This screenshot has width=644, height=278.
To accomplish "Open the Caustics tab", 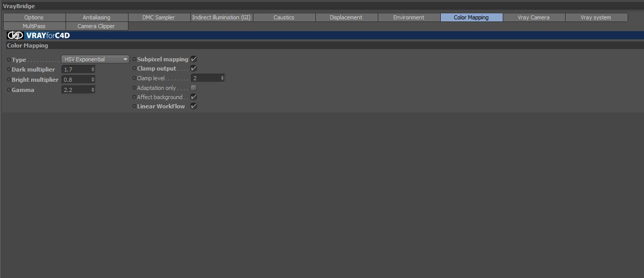I will (284, 17).
